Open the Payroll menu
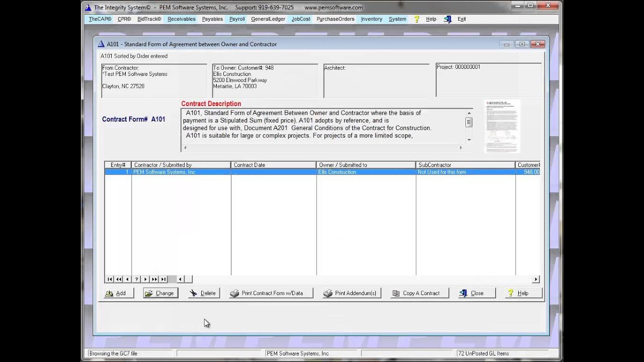 coord(237,19)
